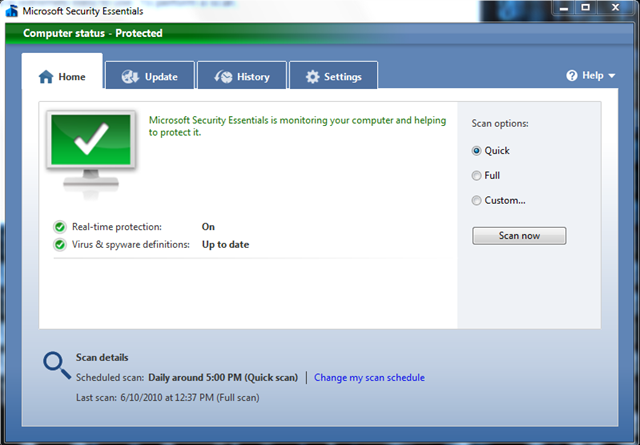Click the magnifying glass Scan details icon
The image size is (640, 445).
tap(57, 365)
